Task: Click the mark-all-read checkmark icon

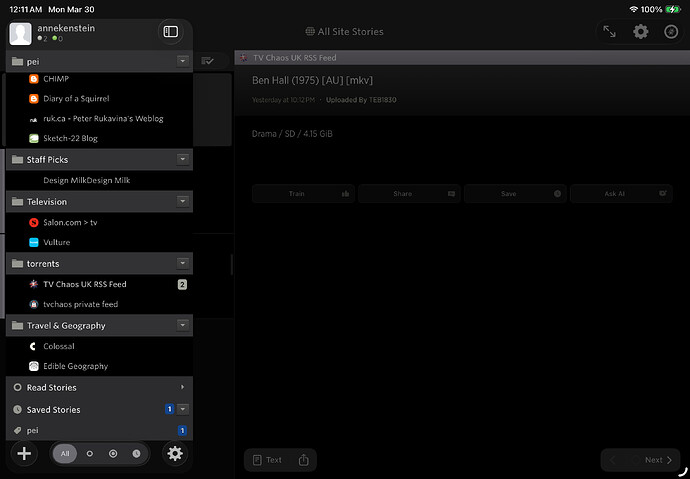Action: [x=208, y=61]
